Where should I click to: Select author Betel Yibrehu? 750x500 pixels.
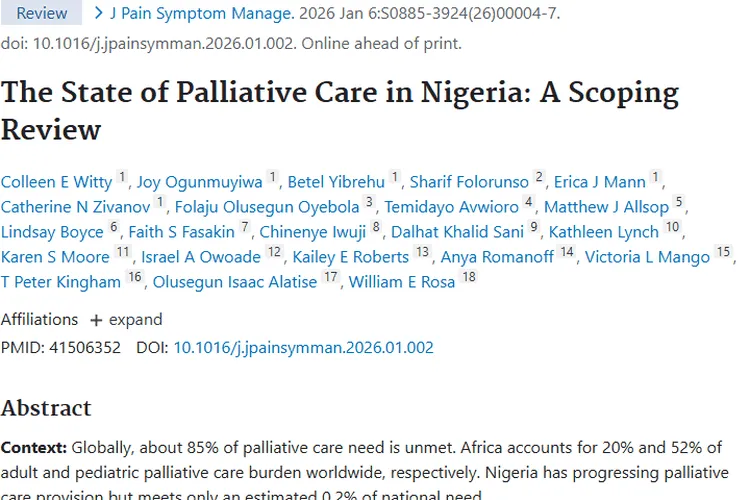coord(336,182)
